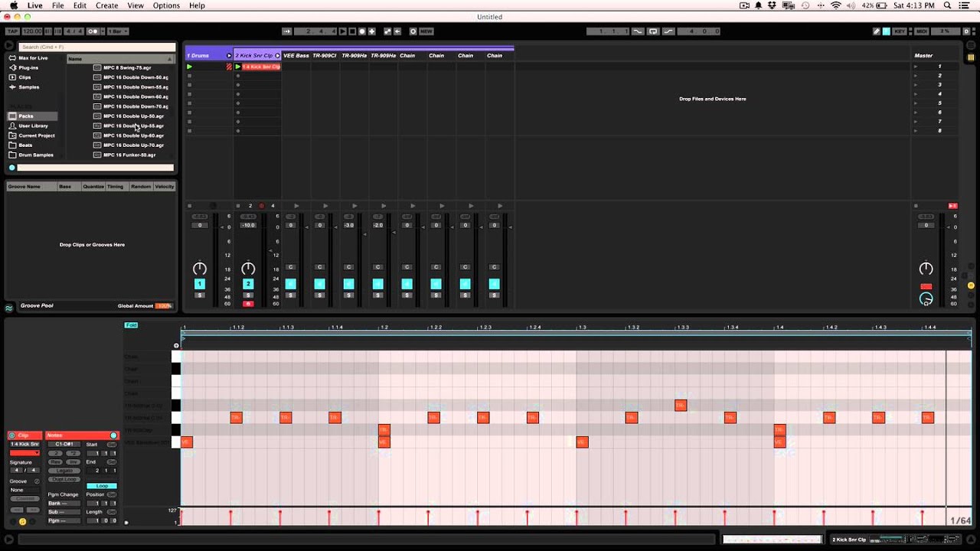Click the Master cue volume knob
This screenshot has width=980, height=551.
tap(926, 298)
